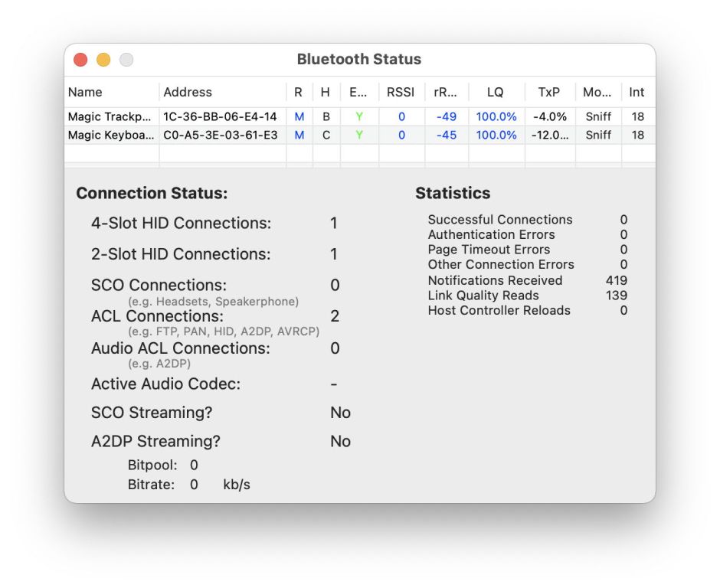Sort devices by the LQ column
Screen dimensions: 720x588
click(495, 92)
